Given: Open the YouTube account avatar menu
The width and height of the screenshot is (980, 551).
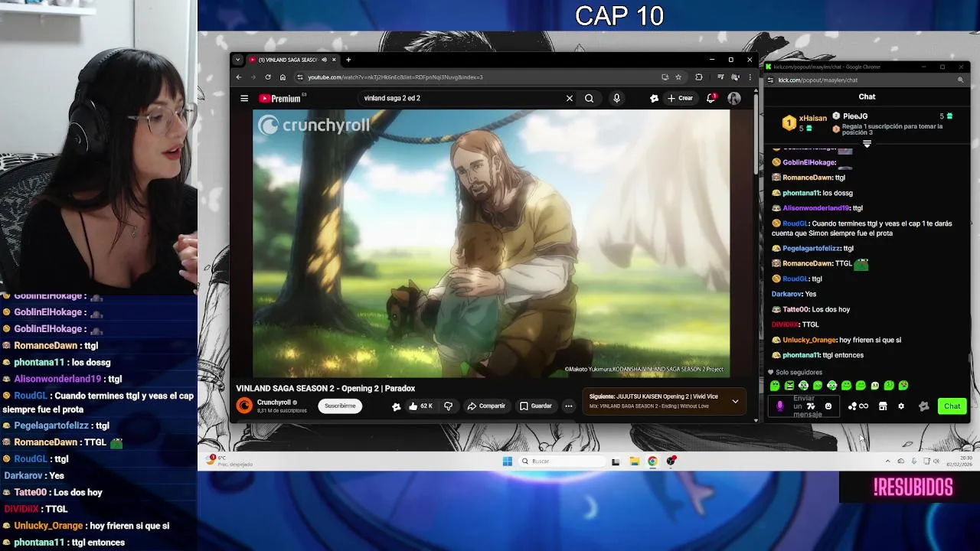Looking at the screenshot, I should [734, 98].
